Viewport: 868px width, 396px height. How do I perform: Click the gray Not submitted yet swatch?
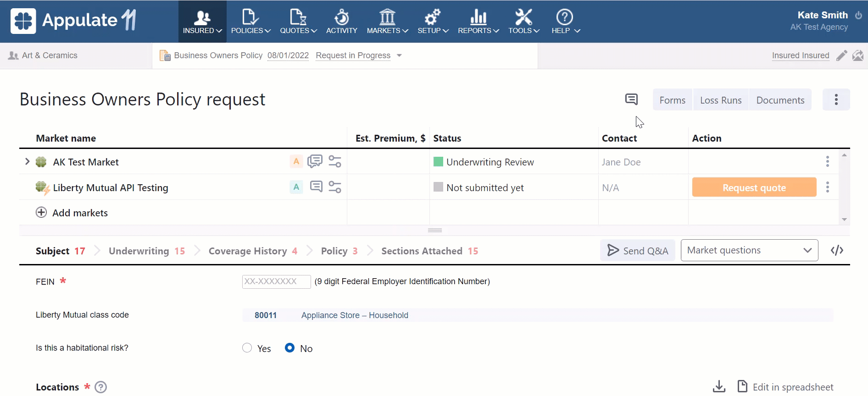coord(438,187)
